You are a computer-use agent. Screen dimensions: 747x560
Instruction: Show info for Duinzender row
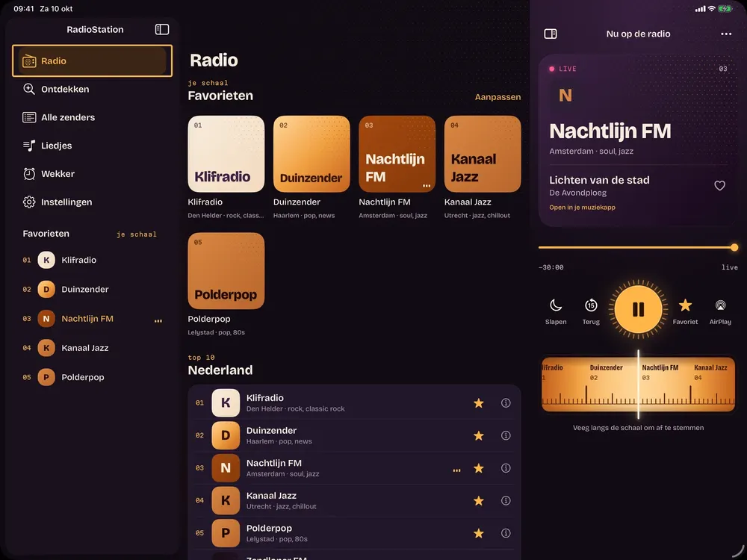[506, 435]
